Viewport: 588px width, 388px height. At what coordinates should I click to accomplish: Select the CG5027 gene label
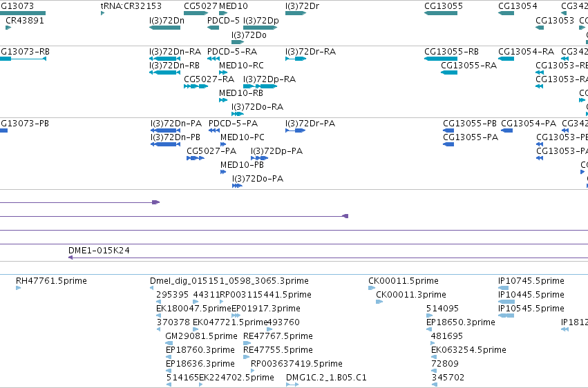pyautogui.click(x=200, y=6)
